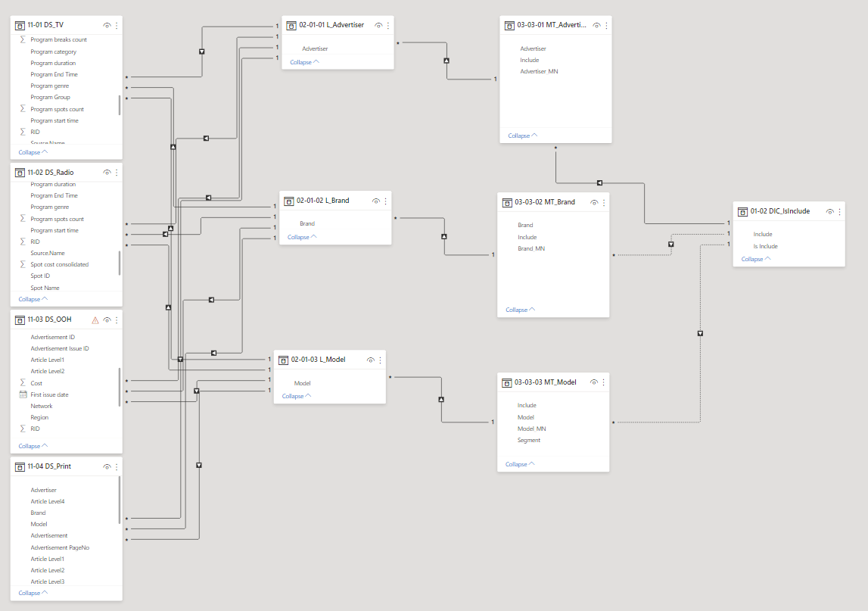Screen dimensions: 868x611
Task: Toggle visibility of 03-03-01 MT_Advertiser table
Action: pos(597,26)
